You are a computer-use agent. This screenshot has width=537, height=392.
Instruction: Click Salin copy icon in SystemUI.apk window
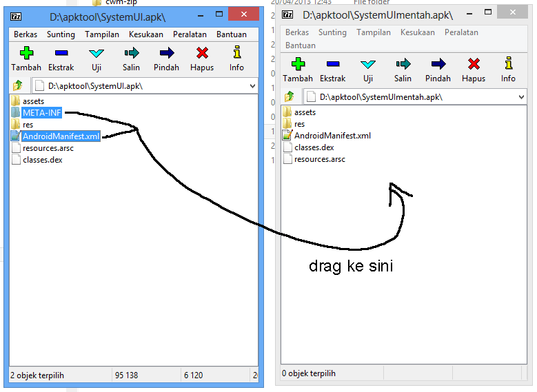tap(132, 53)
